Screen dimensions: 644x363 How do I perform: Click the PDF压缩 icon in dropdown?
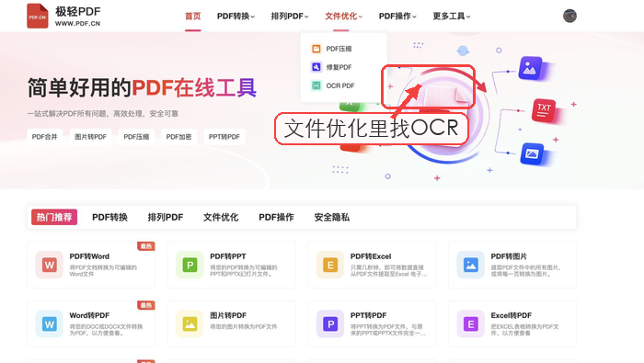[316, 49]
